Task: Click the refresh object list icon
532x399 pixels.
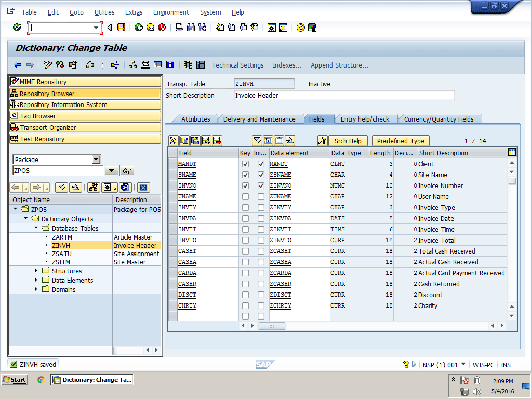Action: tap(125, 188)
